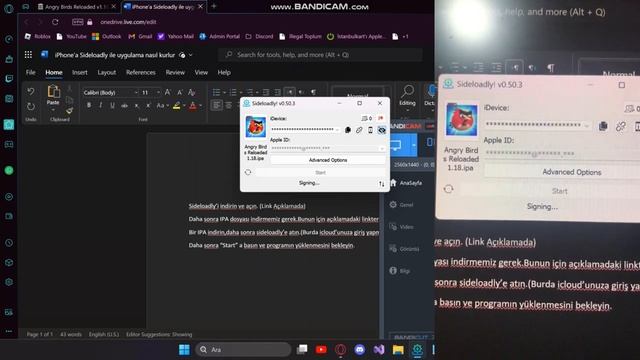The width and height of the screenshot is (640, 360).
Task: Open the Discord bookmark folder
Action: (259, 36)
